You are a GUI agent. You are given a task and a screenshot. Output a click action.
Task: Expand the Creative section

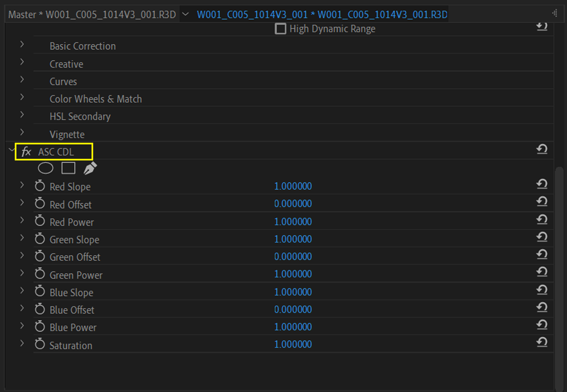click(x=22, y=62)
